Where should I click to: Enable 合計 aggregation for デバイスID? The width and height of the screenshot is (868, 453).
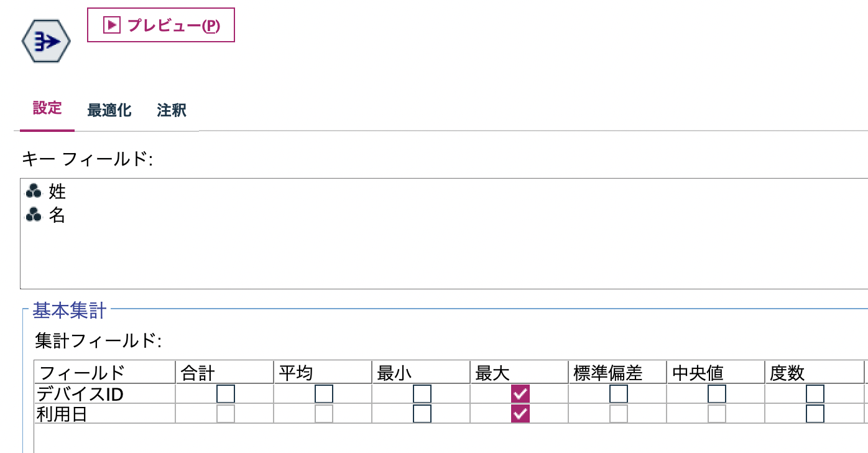tap(226, 393)
